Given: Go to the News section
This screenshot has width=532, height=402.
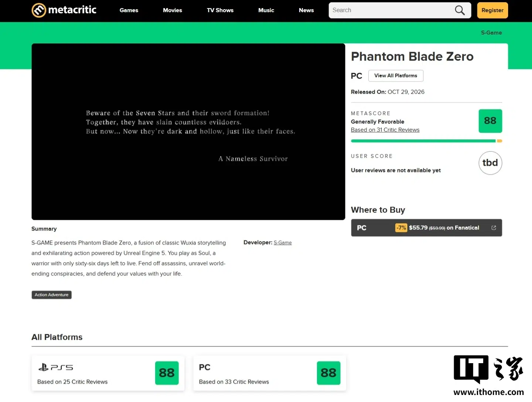Looking at the screenshot, I should pyautogui.click(x=306, y=10).
